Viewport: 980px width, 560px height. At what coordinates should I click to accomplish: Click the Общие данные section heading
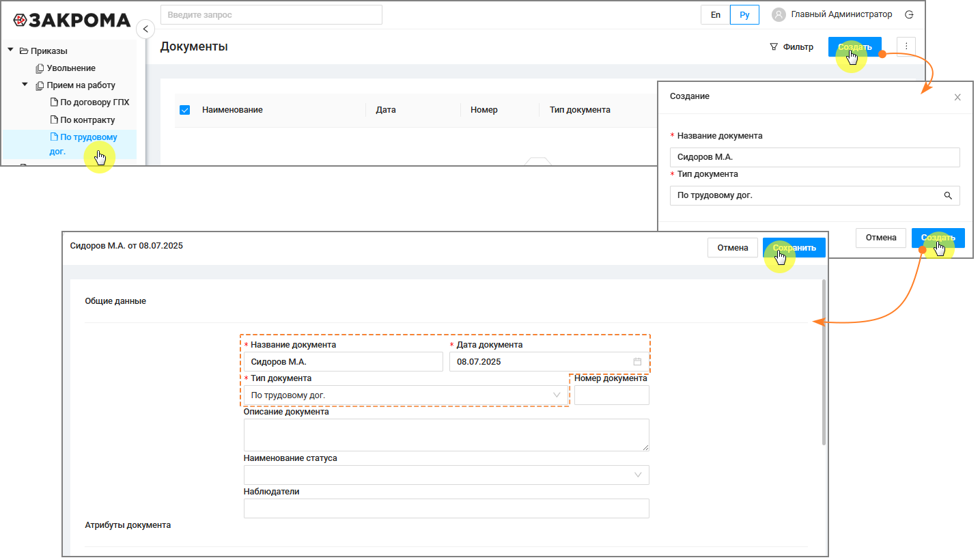pyautogui.click(x=115, y=300)
